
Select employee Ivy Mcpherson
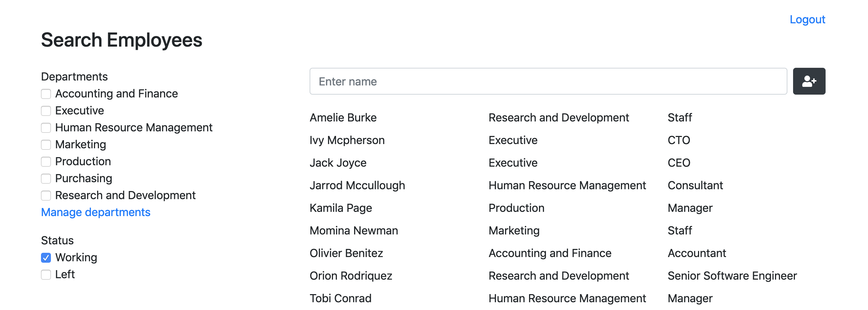point(347,140)
